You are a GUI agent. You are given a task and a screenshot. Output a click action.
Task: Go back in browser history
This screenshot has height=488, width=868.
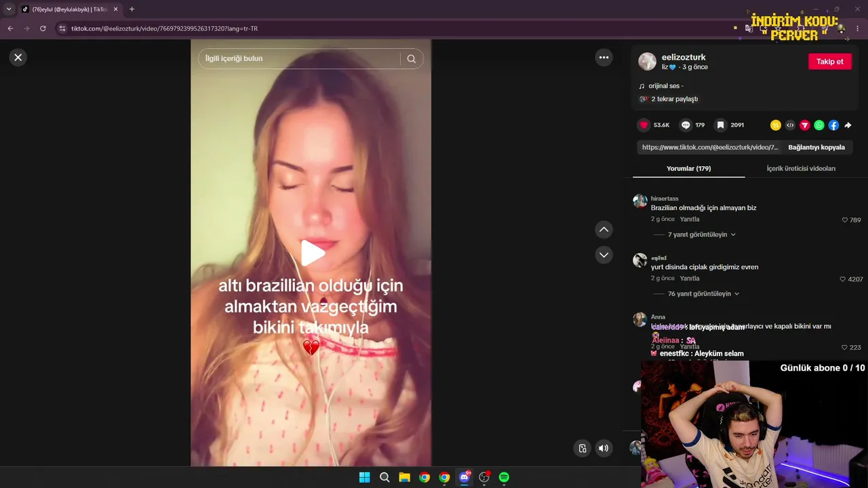point(10,28)
